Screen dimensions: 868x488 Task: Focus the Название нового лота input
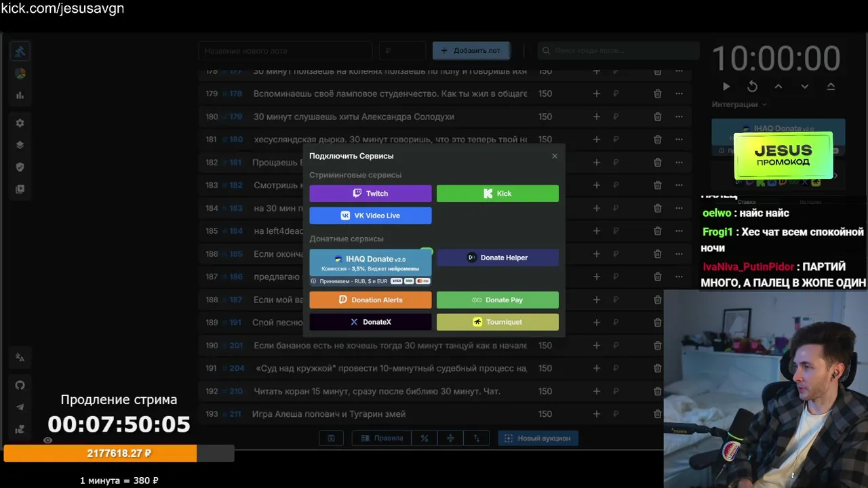click(285, 51)
